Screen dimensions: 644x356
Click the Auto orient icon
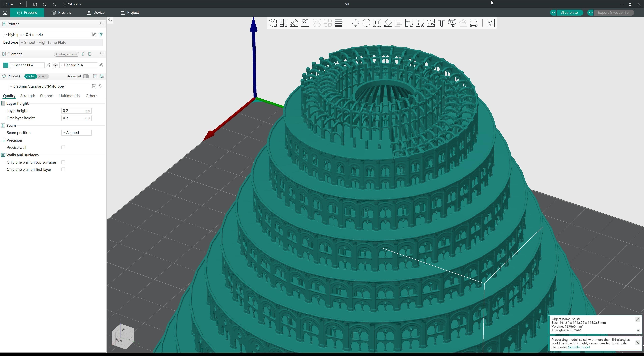pyautogui.click(x=294, y=23)
